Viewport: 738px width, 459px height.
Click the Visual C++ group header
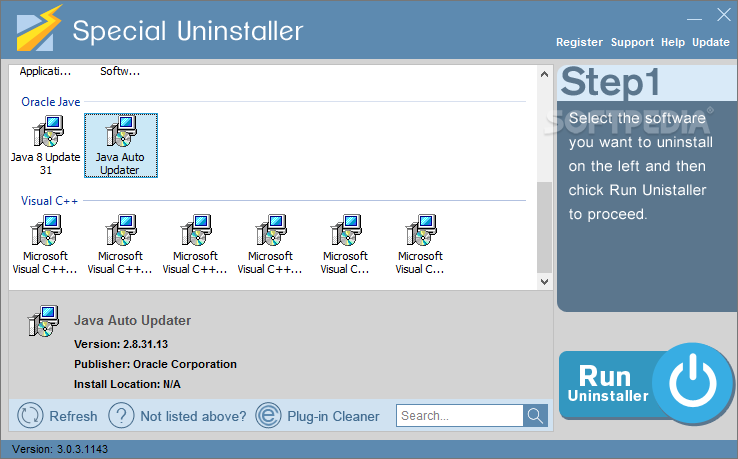coord(49,201)
